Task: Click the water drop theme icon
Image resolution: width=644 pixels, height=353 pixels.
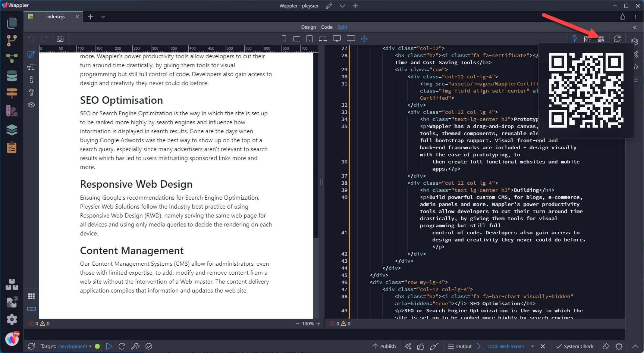Action: coord(622,17)
